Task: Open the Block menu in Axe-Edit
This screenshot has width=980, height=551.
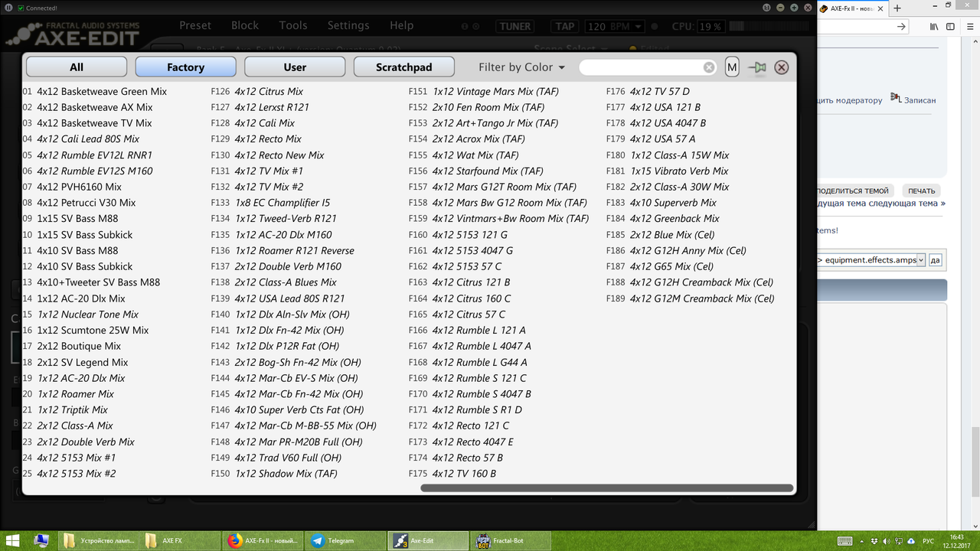Action: (x=245, y=25)
